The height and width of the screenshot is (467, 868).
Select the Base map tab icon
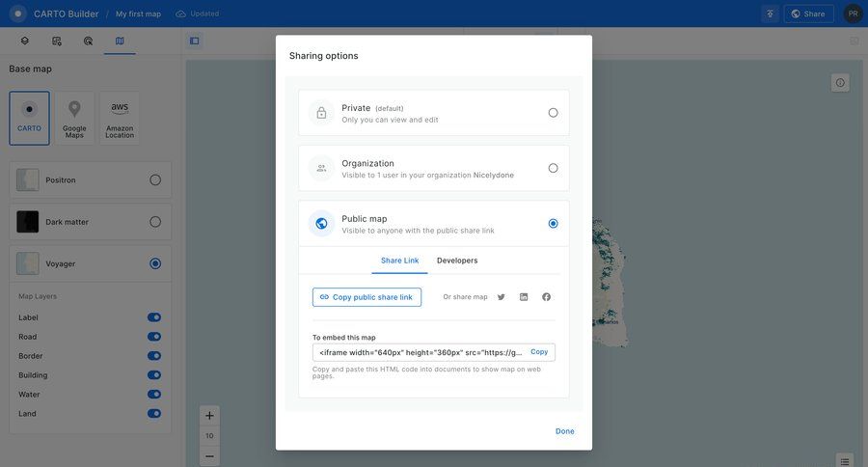pos(120,41)
